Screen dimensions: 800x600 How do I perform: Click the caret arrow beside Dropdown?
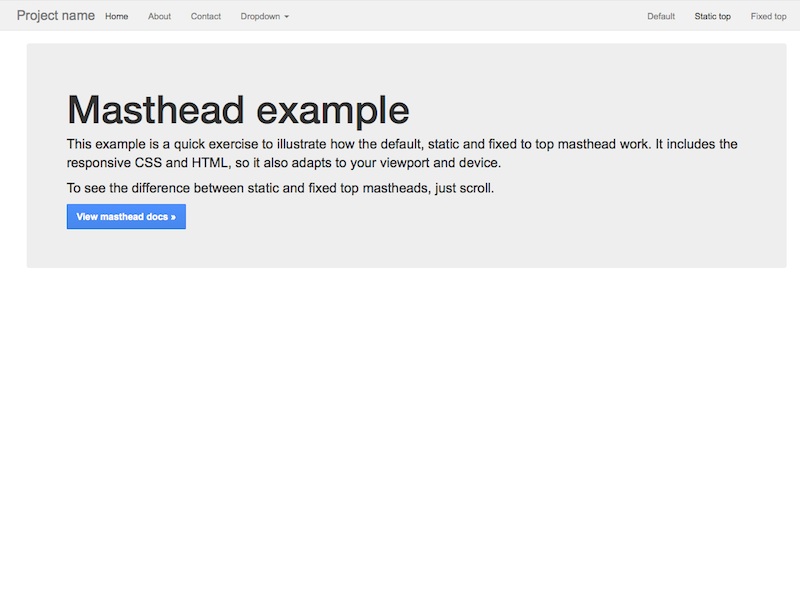click(x=287, y=17)
